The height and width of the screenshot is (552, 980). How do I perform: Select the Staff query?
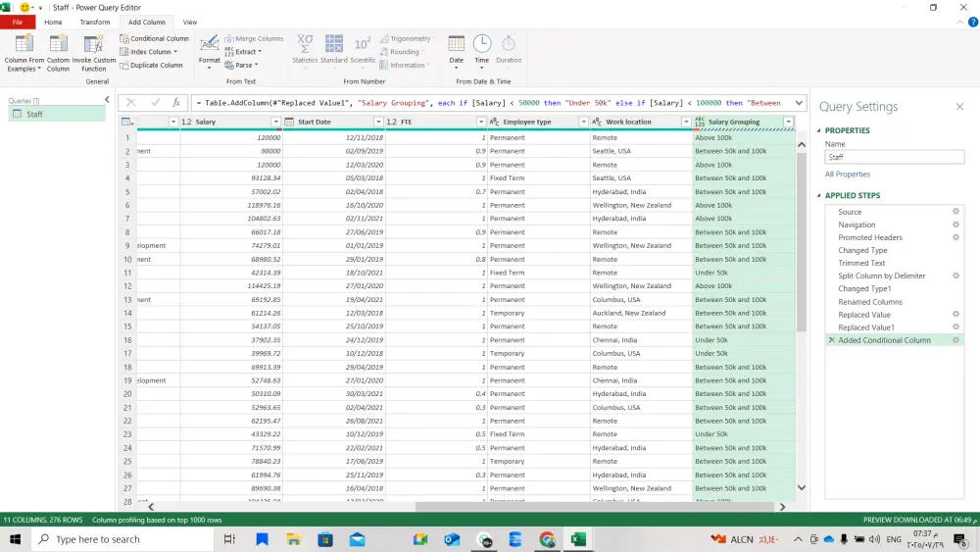pyautogui.click(x=57, y=114)
